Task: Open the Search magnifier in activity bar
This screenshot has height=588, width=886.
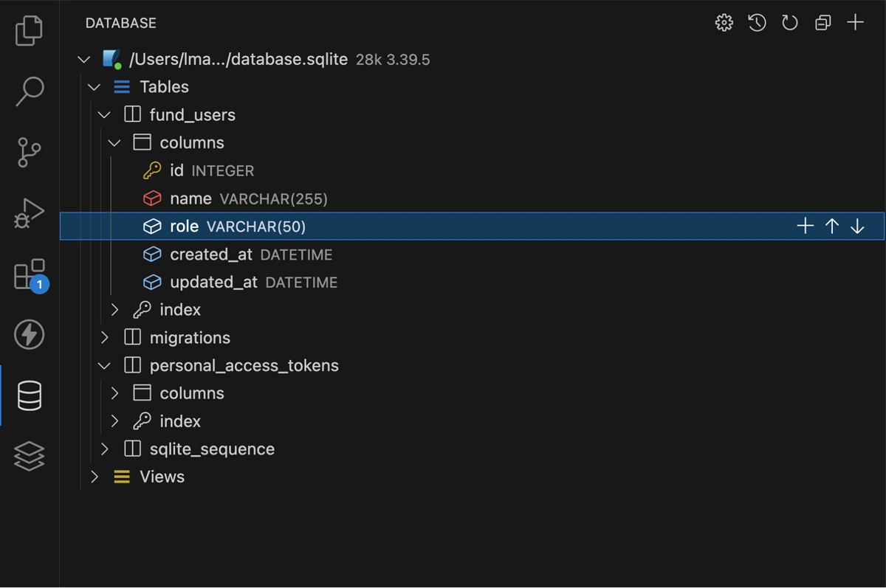Action: [30, 91]
